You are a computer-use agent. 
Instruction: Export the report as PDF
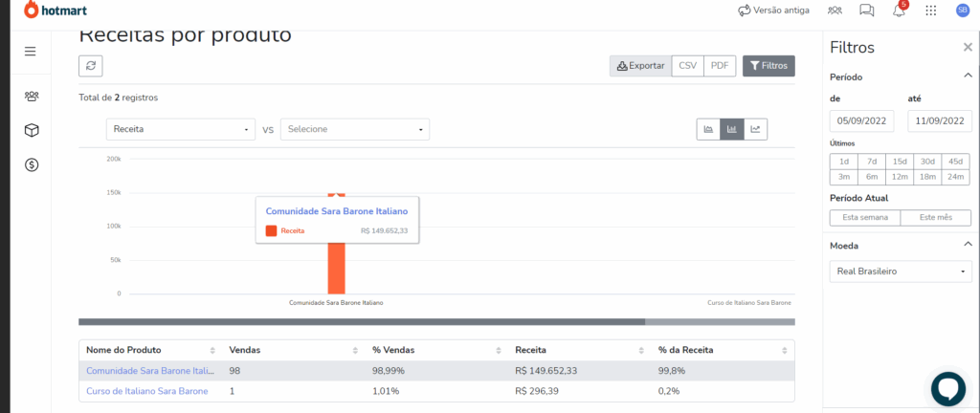coord(720,66)
